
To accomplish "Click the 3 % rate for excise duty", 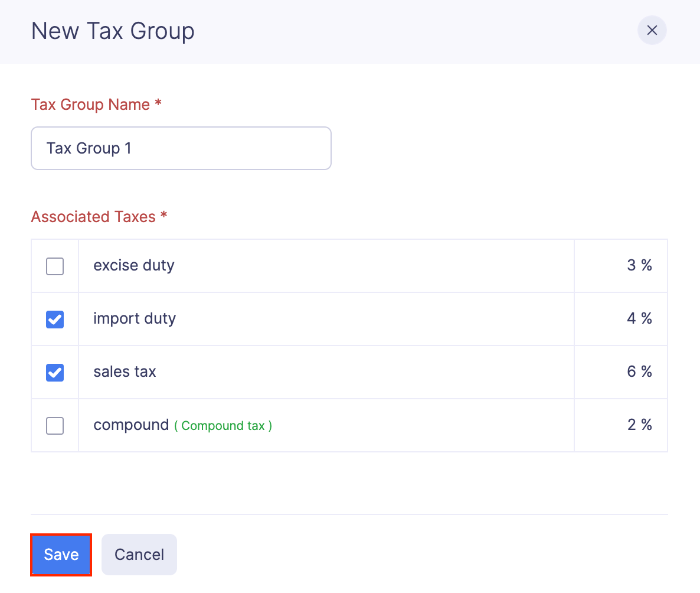I will [x=640, y=265].
